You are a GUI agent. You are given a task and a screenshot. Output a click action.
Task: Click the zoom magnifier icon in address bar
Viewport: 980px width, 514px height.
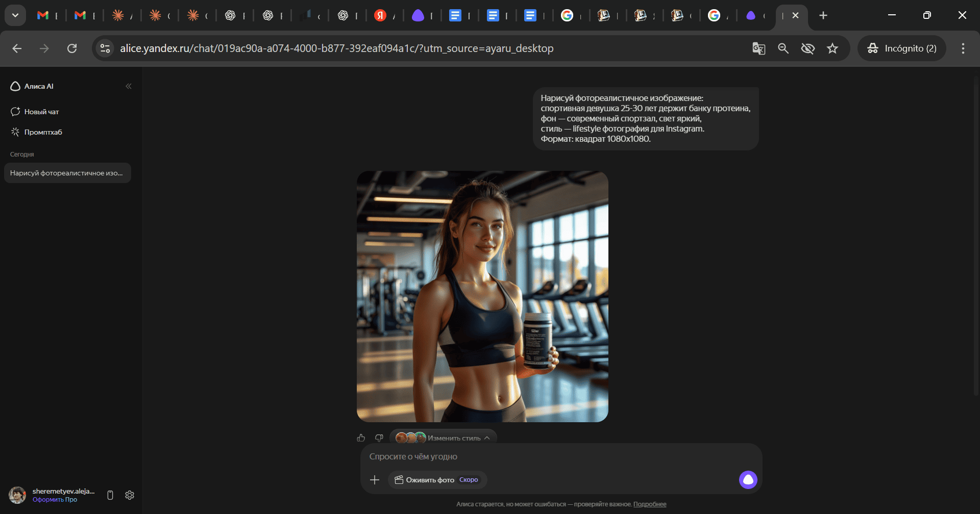(x=783, y=48)
